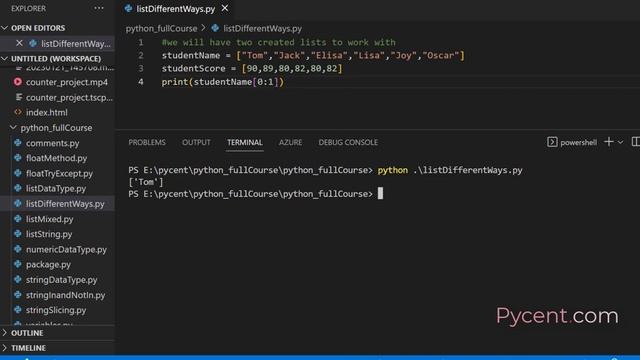Open numericDataType.py file
Viewport: 640px width, 360px height.
(x=66, y=249)
